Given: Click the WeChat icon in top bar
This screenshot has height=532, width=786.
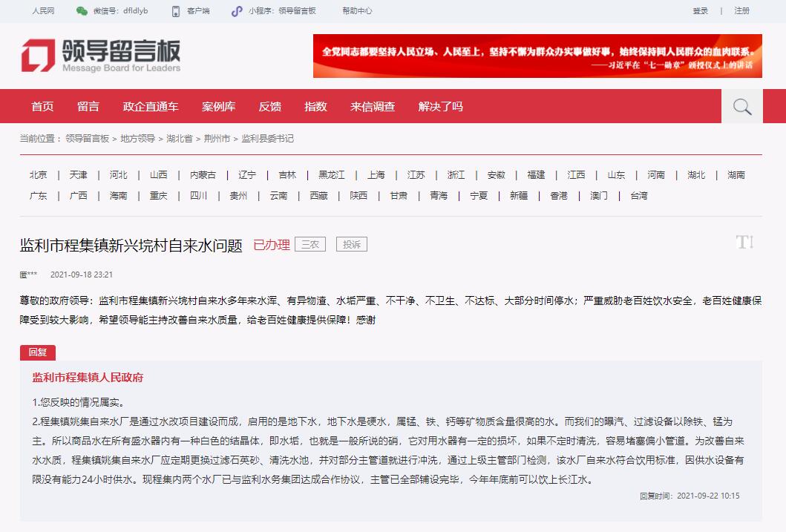Looking at the screenshot, I should pyautogui.click(x=82, y=11).
